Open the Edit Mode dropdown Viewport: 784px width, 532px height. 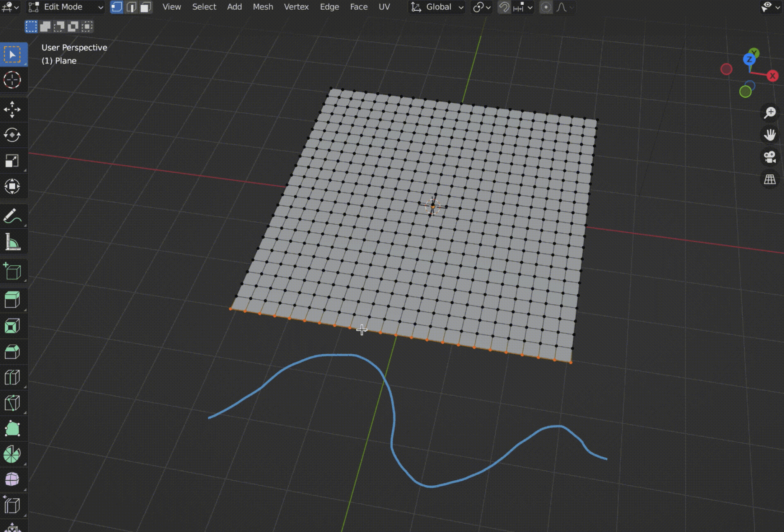(63, 7)
